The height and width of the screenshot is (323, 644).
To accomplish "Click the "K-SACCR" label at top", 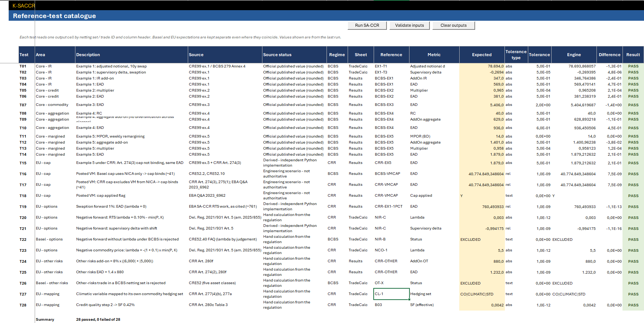I will [24, 6].
